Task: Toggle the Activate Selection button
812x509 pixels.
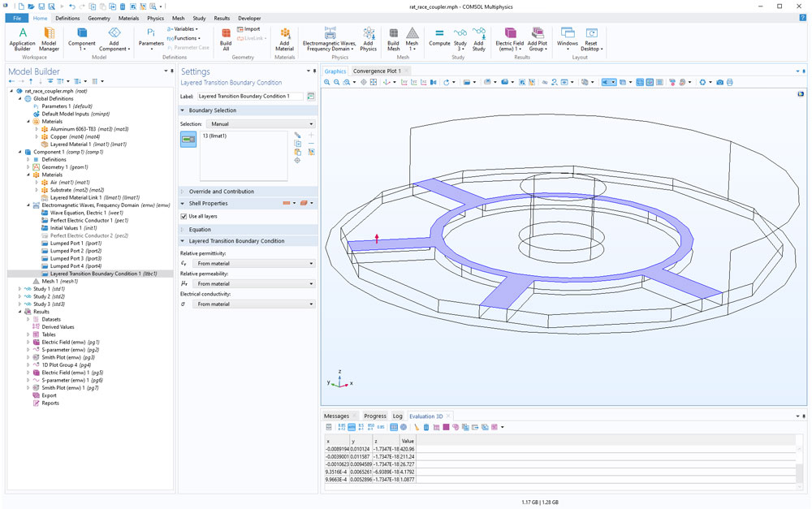Action: [188, 140]
